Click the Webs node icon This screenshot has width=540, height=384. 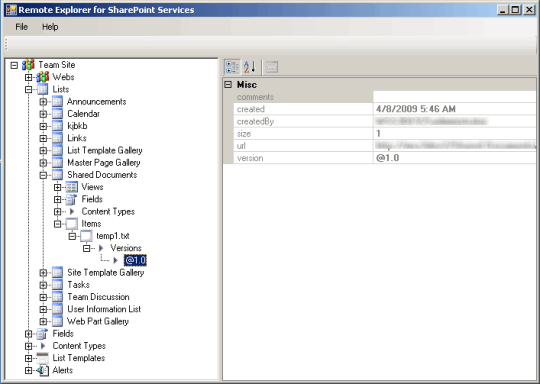pos(43,77)
